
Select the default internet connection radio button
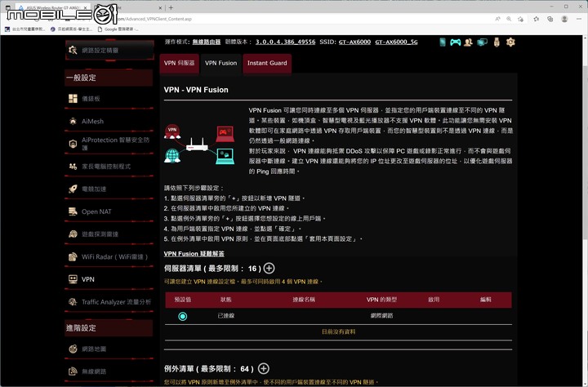(x=183, y=316)
